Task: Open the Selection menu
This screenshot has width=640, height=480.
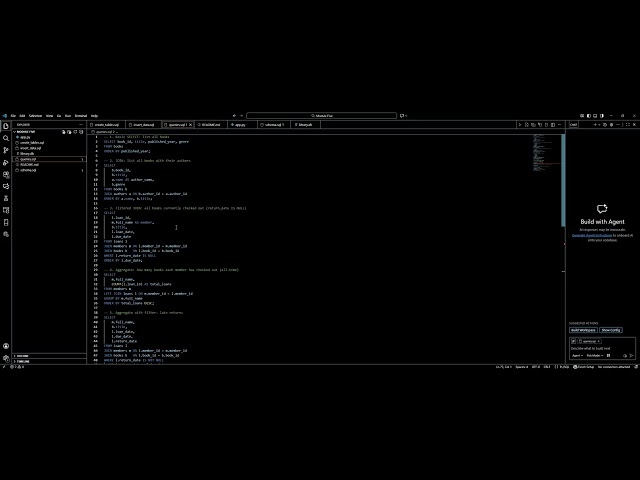Action: pos(36,116)
